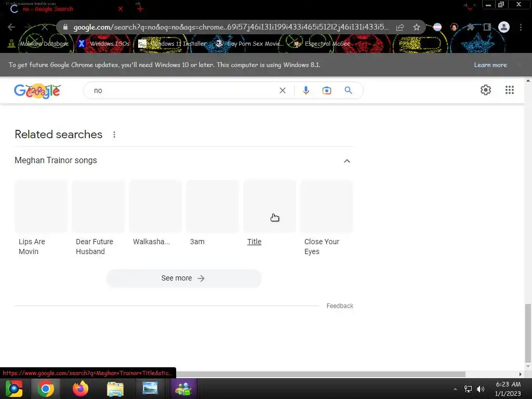This screenshot has height=399, width=532.
Task: Click the Google doodle logo
Action: (x=37, y=91)
